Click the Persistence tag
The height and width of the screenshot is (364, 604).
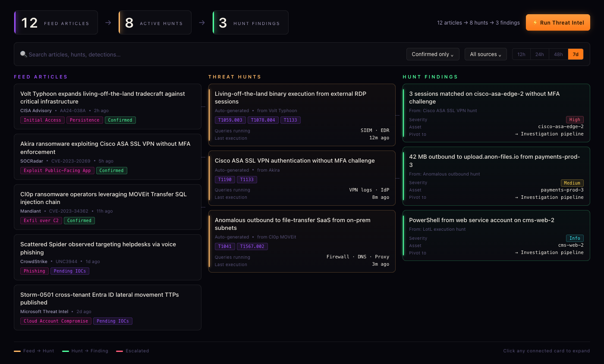coord(85,120)
